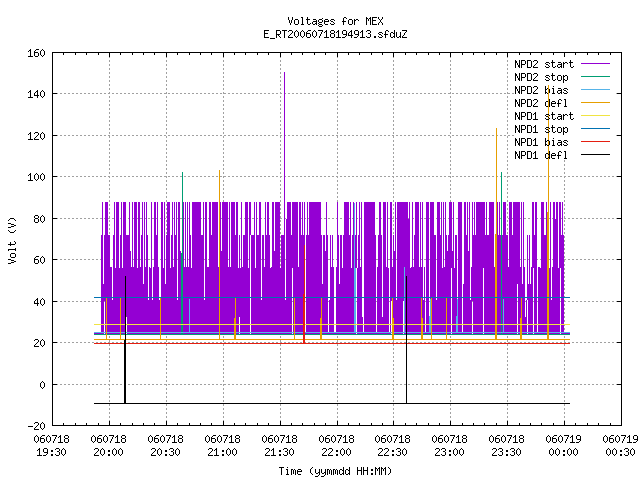Image resolution: width=640 pixels, height=480 pixels.
Task: Click the 100 y-axis tick label
Action: pos(36,177)
